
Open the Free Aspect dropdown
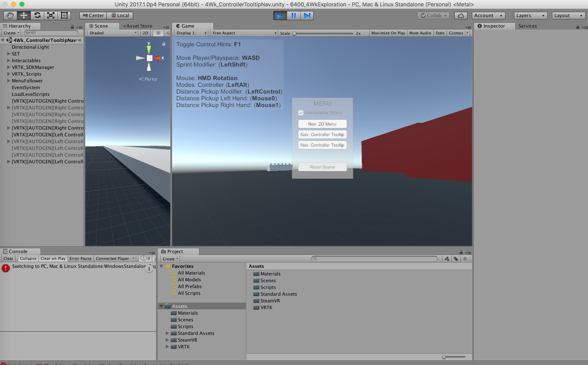[244, 33]
